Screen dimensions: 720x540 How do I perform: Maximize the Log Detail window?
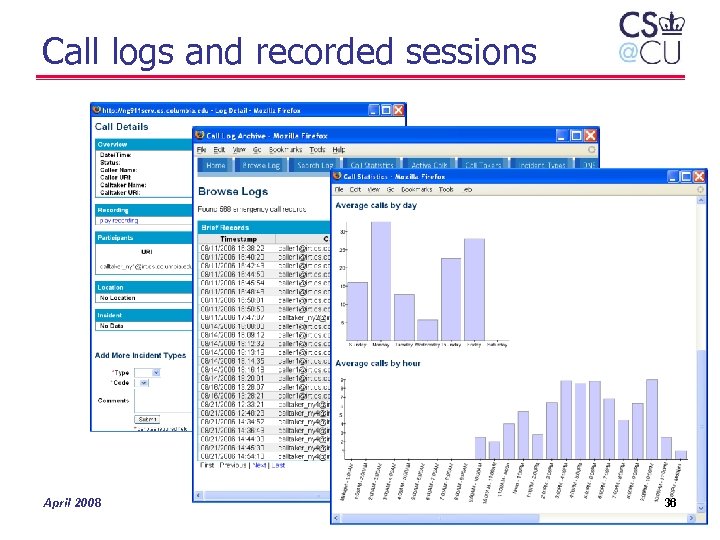pyautogui.click(x=386, y=110)
